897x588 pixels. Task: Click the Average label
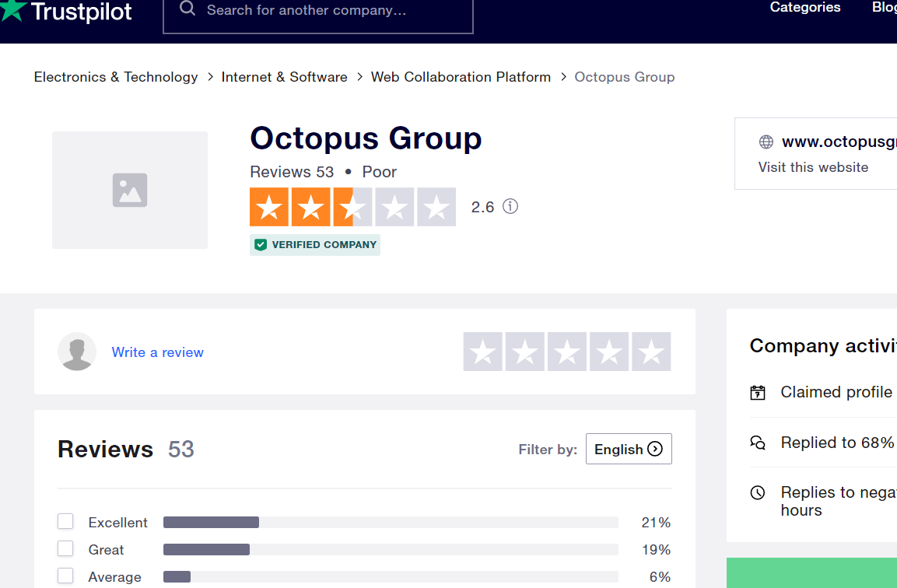(114, 576)
